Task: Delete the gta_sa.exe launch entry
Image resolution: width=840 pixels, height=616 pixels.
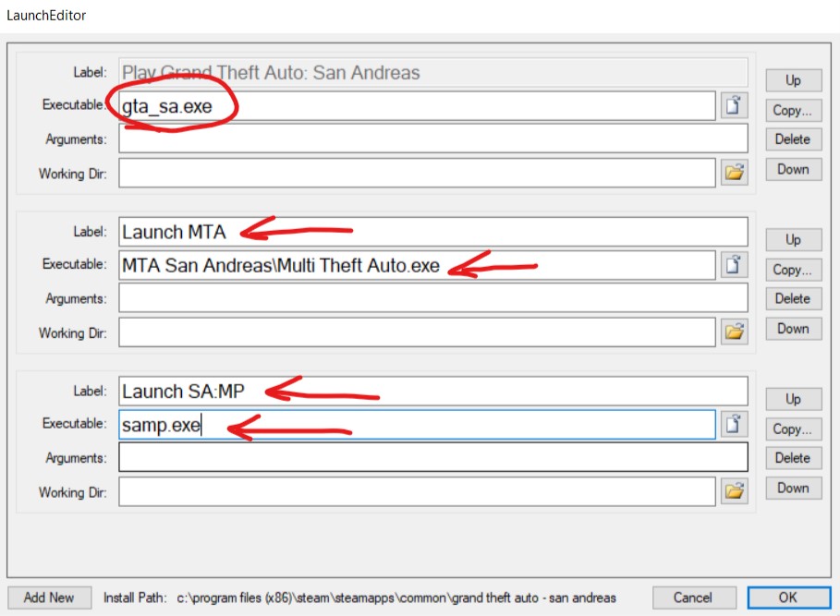Action: pyautogui.click(x=794, y=139)
